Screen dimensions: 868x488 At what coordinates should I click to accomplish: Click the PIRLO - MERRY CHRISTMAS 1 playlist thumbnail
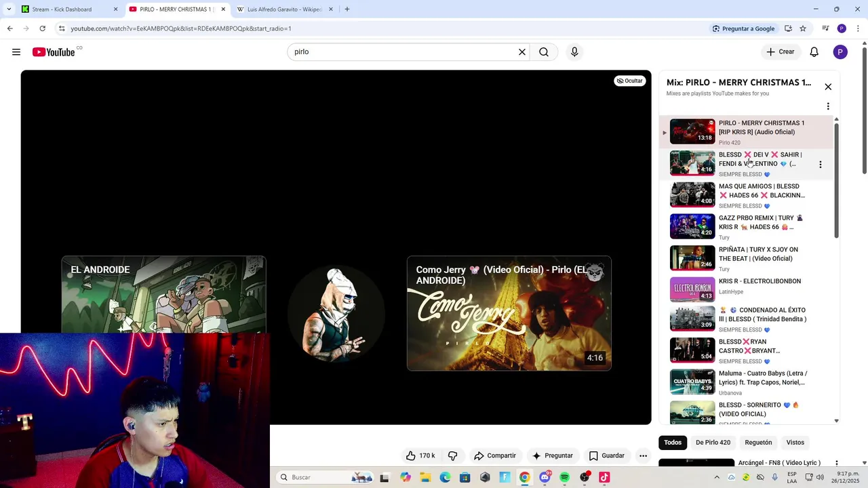click(692, 131)
